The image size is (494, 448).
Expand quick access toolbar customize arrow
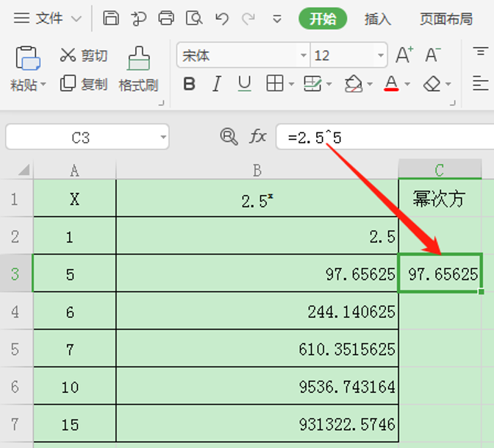277,19
